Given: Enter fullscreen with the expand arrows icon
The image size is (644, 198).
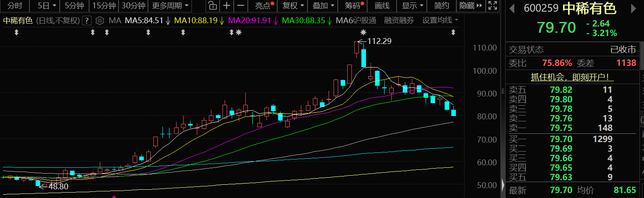Looking at the screenshot, I should point(492,6).
